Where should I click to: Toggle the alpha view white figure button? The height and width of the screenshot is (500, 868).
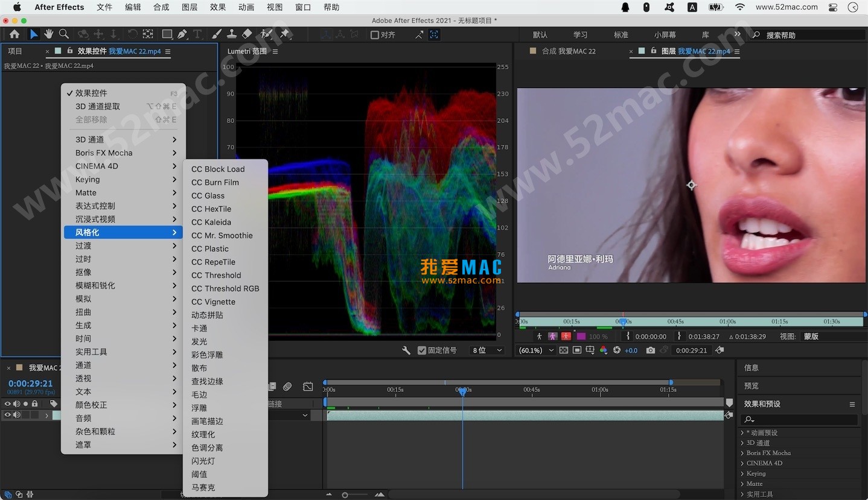(x=539, y=337)
